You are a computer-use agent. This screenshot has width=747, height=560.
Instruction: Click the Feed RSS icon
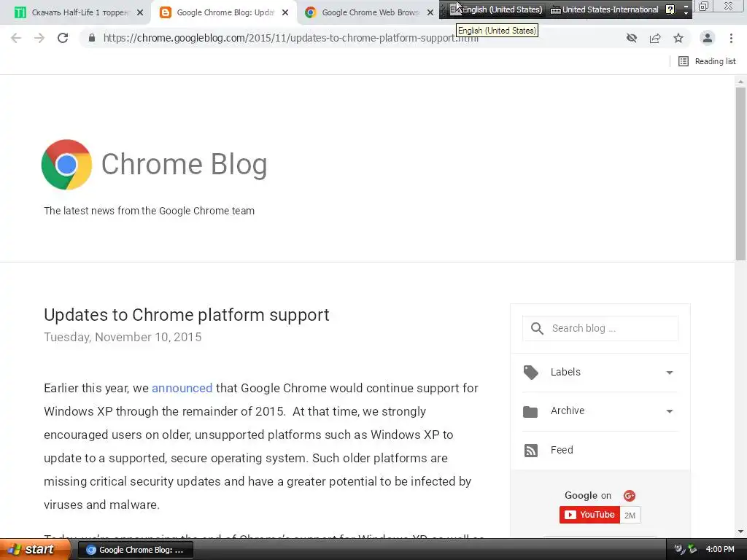(531, 451)
